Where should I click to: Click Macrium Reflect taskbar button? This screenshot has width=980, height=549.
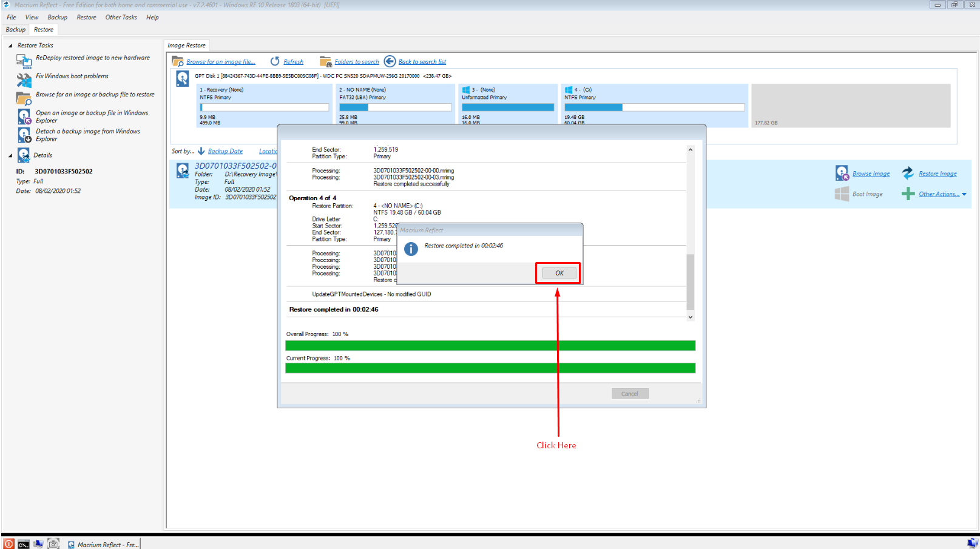tap(103, 544)
